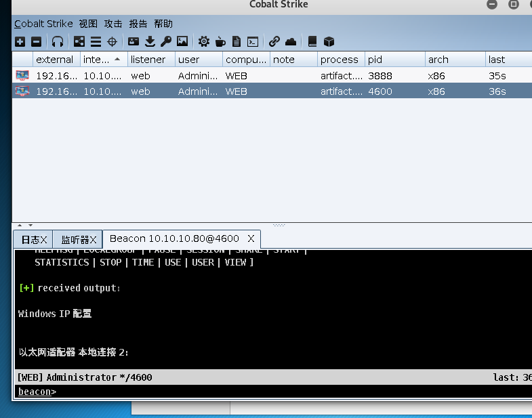Open the 视图 menu
The image size is (532, 418).
click(88, 24)
